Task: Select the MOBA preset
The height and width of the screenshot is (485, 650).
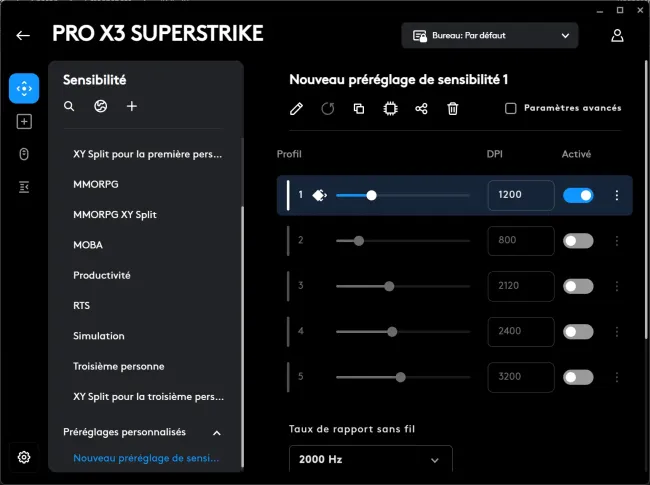Action: pyautogui.click(x=88, y=245)
